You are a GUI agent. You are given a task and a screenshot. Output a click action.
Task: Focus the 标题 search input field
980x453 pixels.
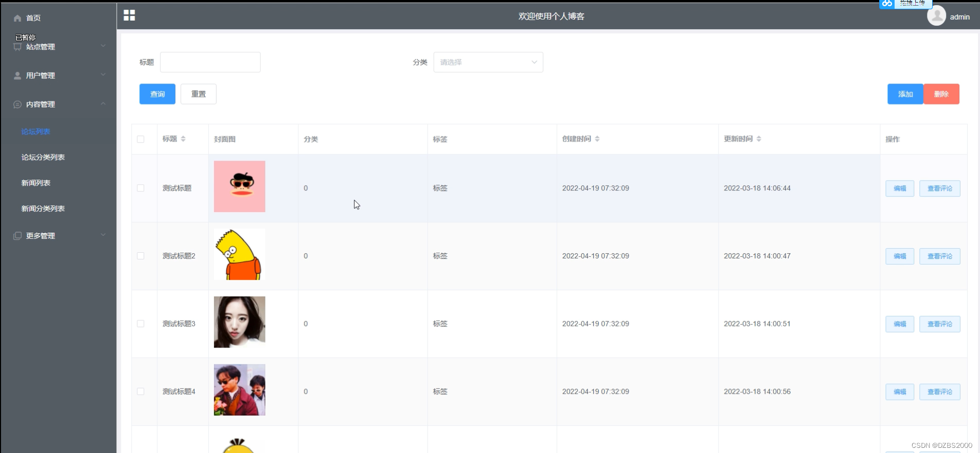pyautogui.click(x=210, y=62)
